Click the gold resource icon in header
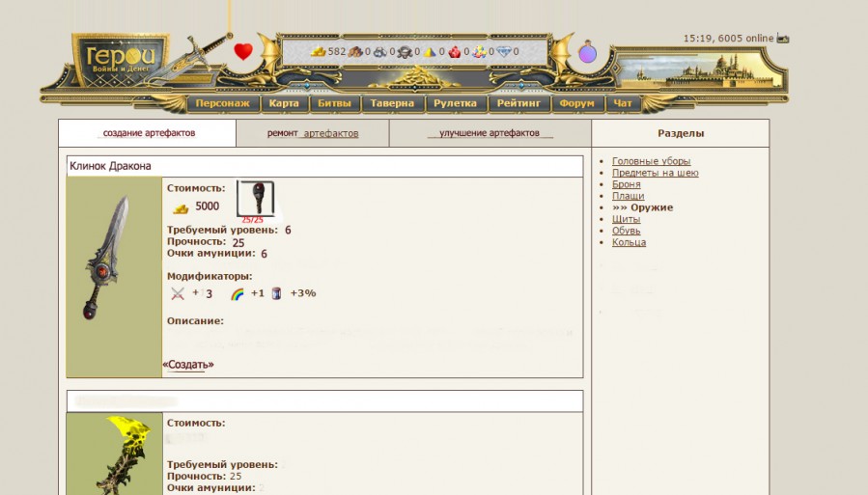This screenshot has height=495, width=868. (318, 52)
